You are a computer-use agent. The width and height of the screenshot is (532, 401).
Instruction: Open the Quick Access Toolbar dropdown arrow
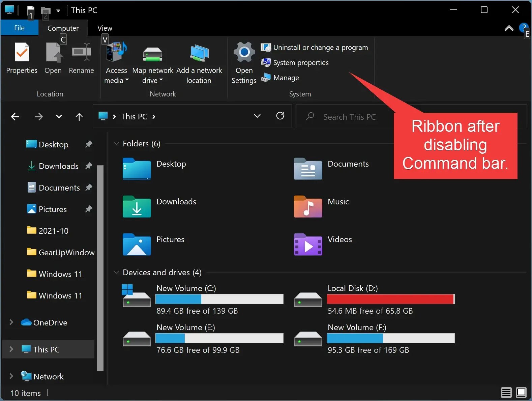pyautogui.click(x=58, y=10)
